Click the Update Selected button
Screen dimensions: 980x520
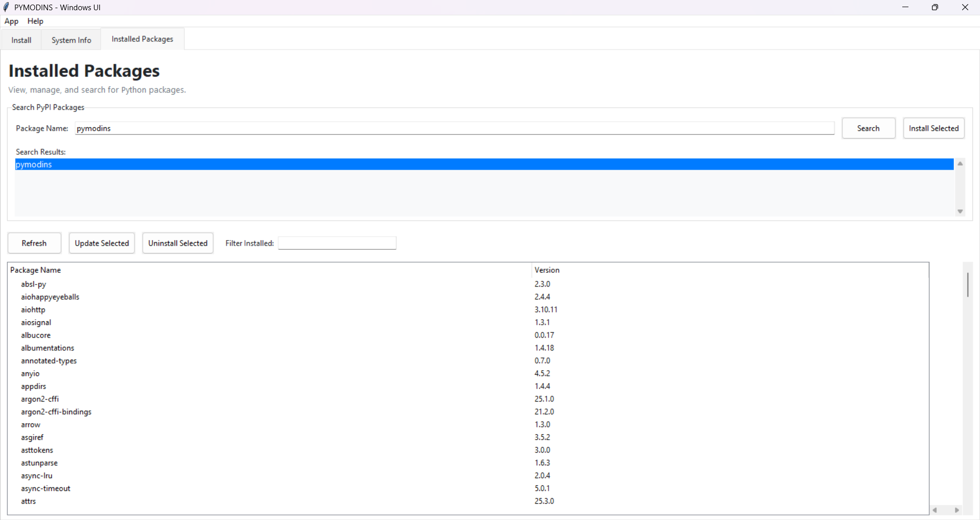coord(101,243)
